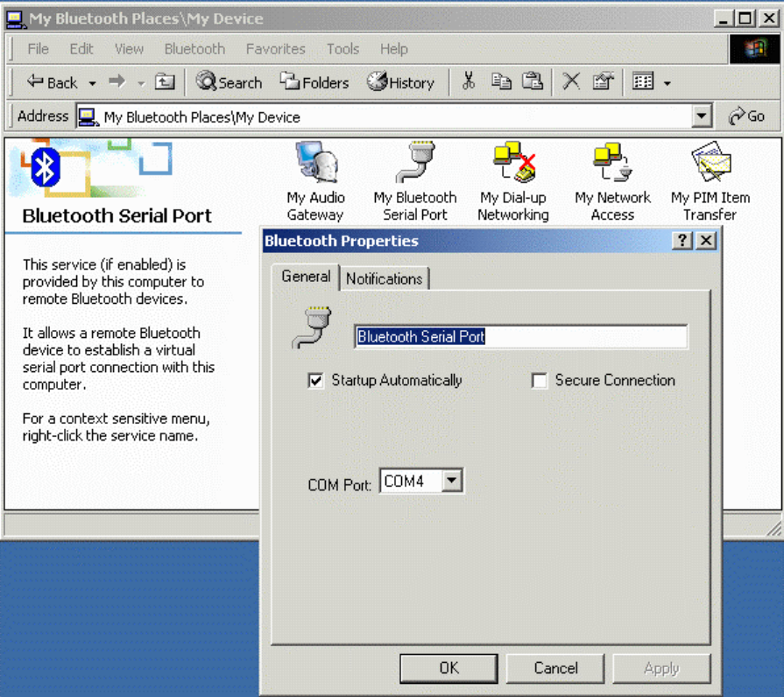Image resolution: width=784 pixels, height=697 pixels.
Task: Click the Bluetooth logo in left pane
Action: coord(46,167)
